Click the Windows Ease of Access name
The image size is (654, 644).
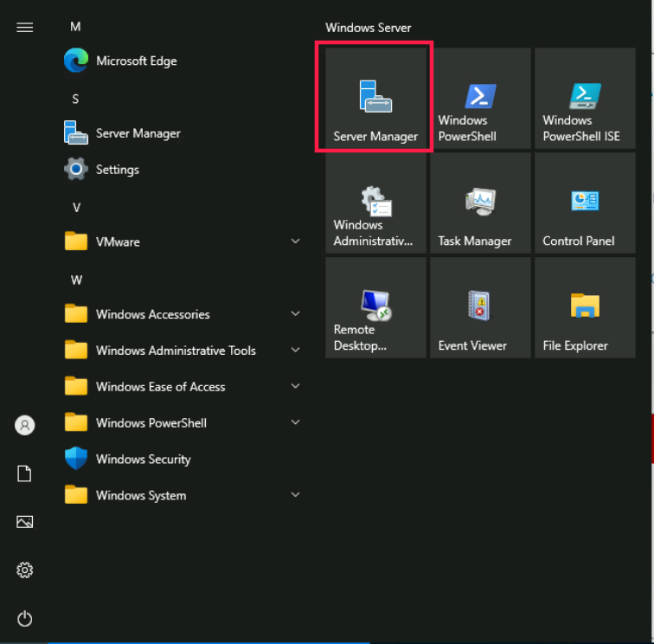point(160,387)
